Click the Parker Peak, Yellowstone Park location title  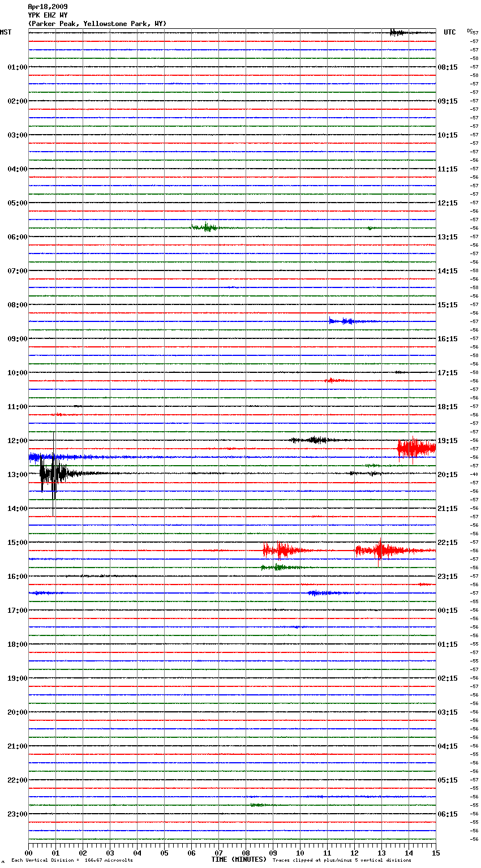coord(97,24)
